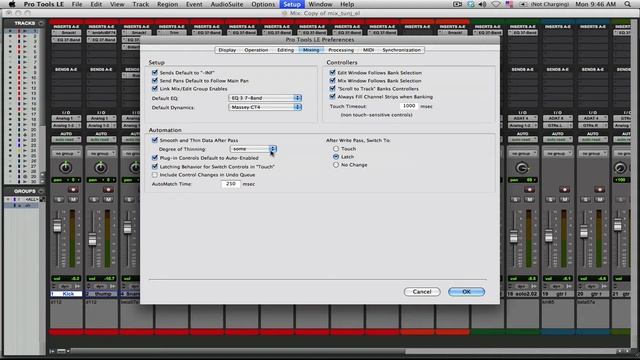
Task: Select the Touch radio button
Action: point(336,149)
